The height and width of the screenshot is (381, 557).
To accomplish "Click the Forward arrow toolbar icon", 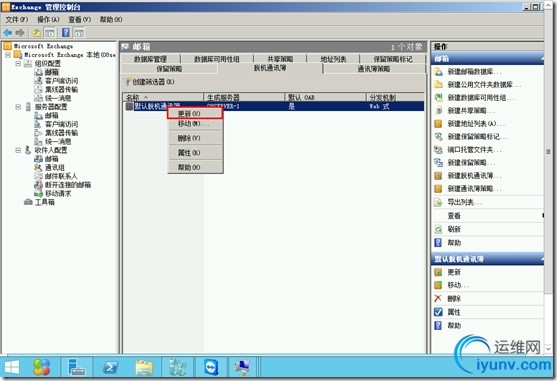I will pos(20,33).
